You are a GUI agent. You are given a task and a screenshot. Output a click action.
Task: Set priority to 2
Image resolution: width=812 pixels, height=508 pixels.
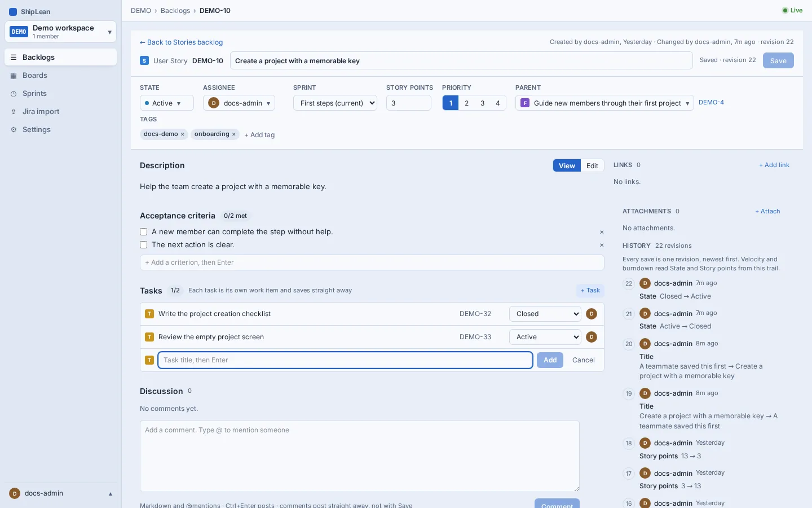466,103
